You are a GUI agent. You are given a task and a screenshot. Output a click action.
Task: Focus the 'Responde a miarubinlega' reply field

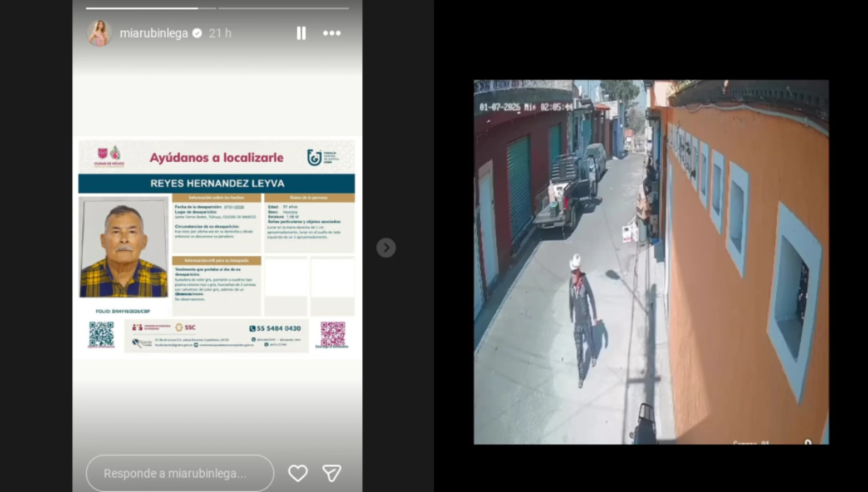coord(180,473)
